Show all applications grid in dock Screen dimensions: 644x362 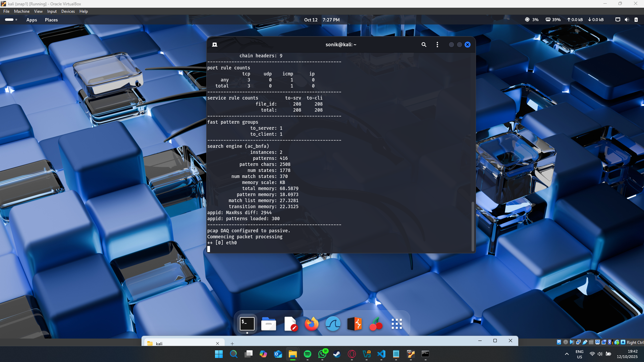point(397,324)
